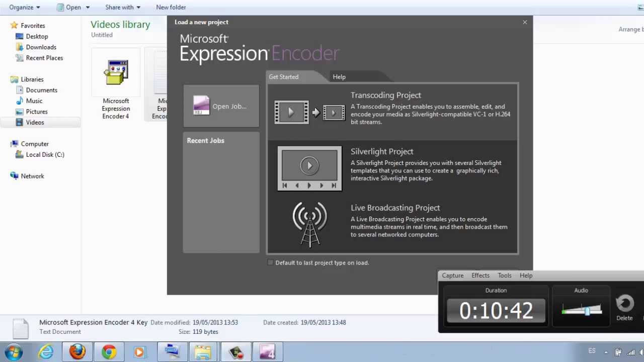The height and width of the screenshot is (362, 644).
Task: Click the Open Job file icon
Action: (201, 106)
